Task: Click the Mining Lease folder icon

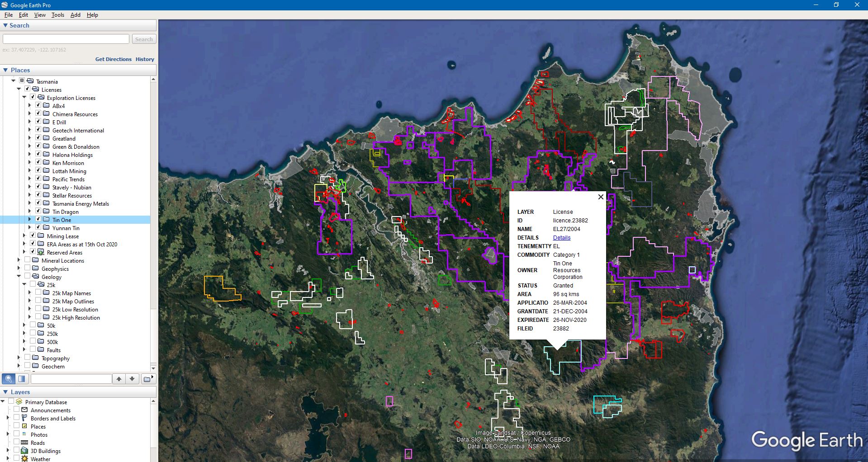Action: tap(41, 236)
